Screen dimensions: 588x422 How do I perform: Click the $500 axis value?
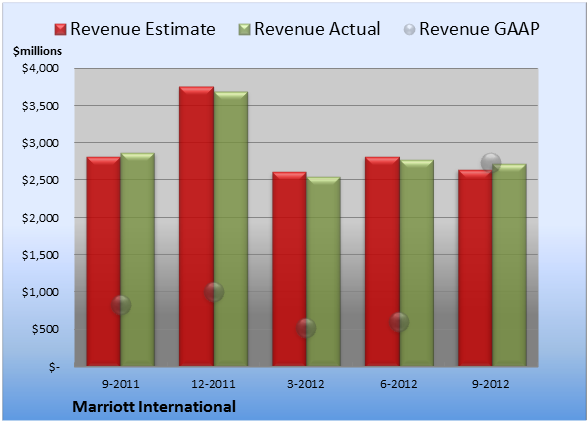(45, 329)
